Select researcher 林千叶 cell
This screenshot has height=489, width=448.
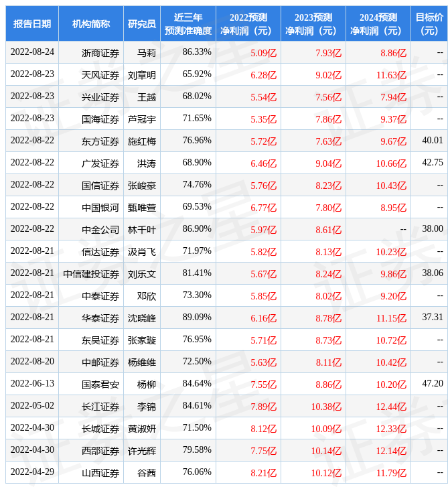click(x=142, y=230)
